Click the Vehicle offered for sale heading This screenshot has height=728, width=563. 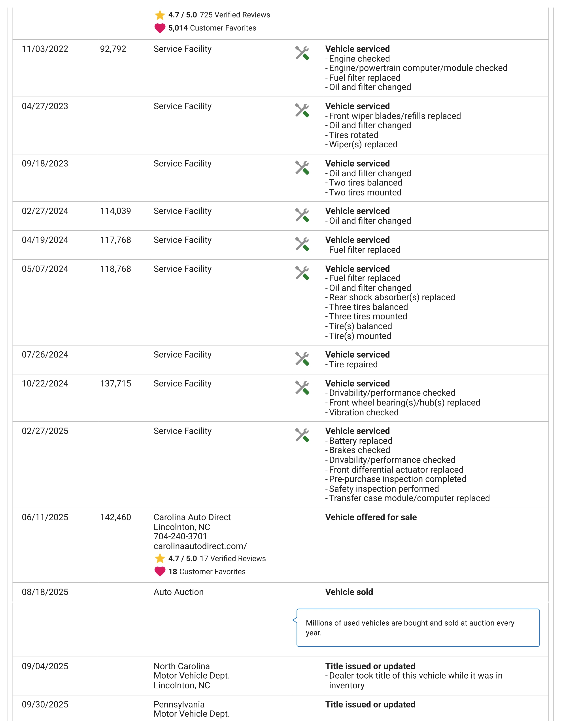coord(371,517)
